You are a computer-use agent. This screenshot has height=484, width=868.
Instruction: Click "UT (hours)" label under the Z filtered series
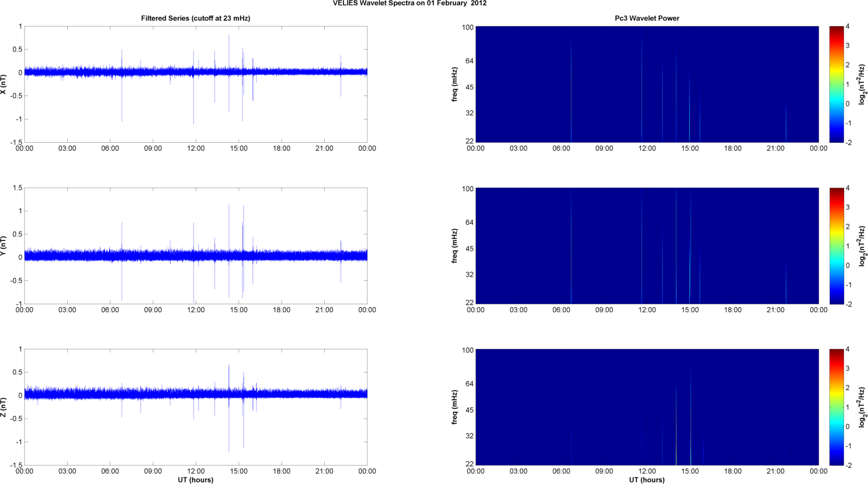[x=196, y=480]
